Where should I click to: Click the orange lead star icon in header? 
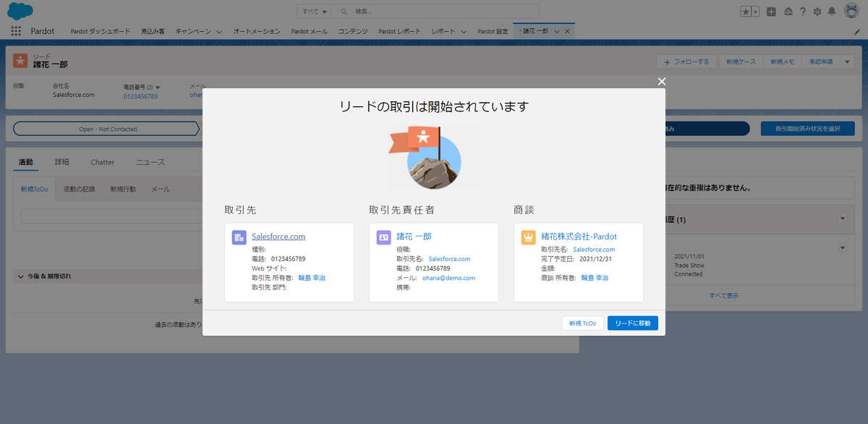coord(20,61)
